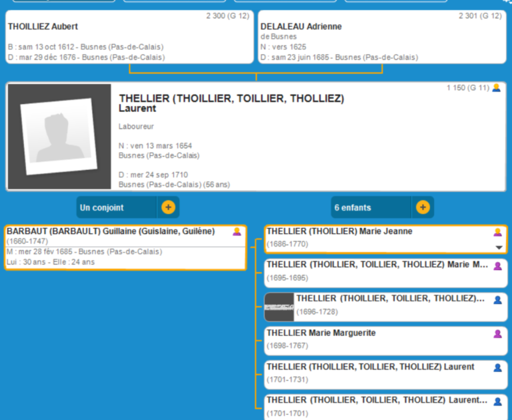The width and height of the screenshot is (512, 420).
Task: Open the Un conjoint section header
Action: (x=117, y=207)
